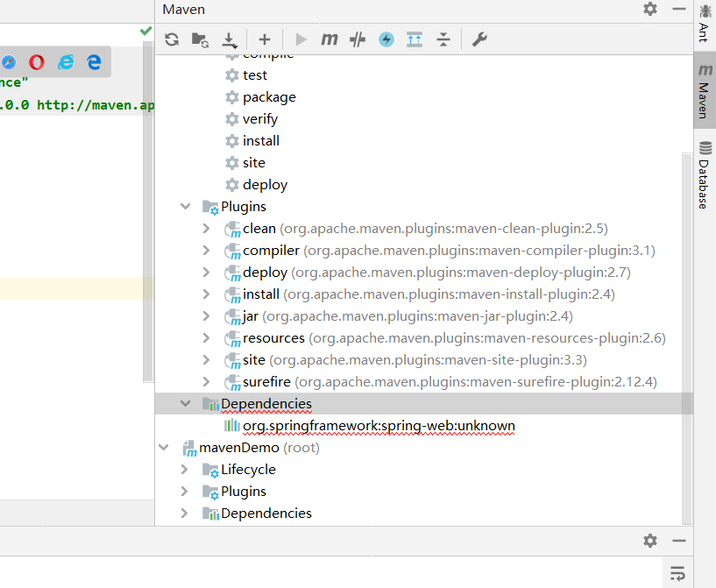
Task: Select the verify lifecycle phase
Action: pyautogui.click(x=259, y=119)
